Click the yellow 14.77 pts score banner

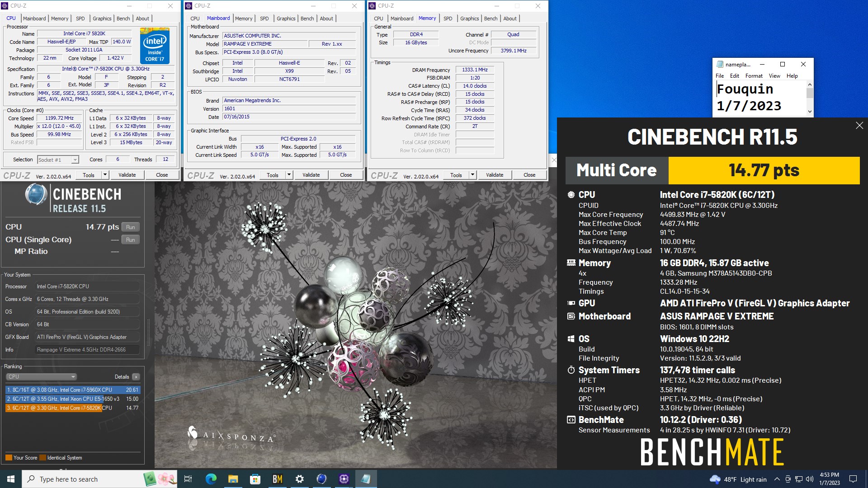764,170
